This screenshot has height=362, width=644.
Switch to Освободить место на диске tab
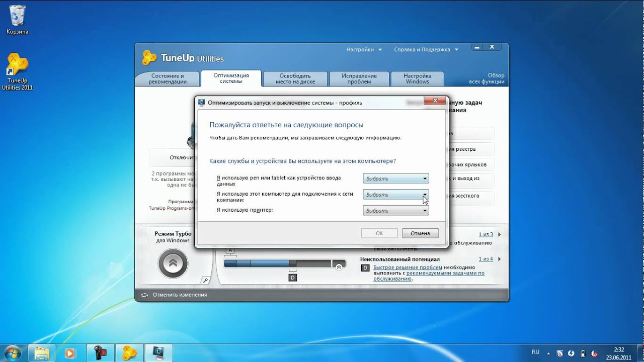tap(295, 78)
